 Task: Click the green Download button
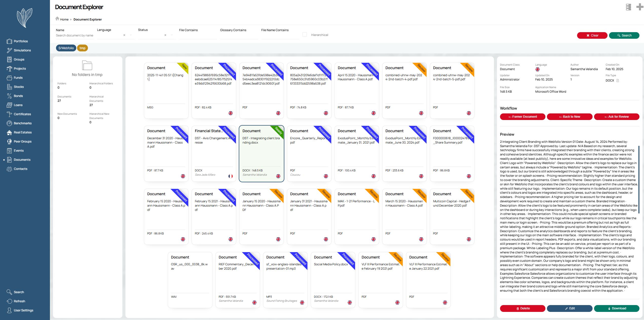coord(616,308)
